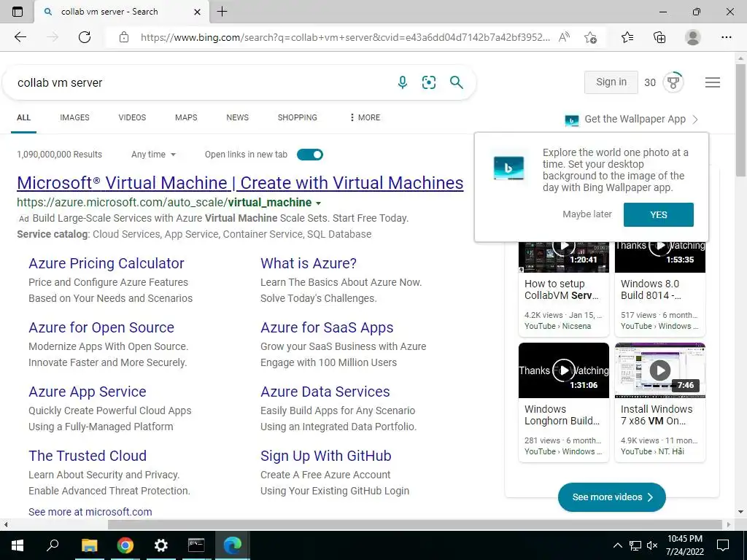This screenshot has height=560, width=747.
Task: Open the Favorites list icon
Action: 627,37
